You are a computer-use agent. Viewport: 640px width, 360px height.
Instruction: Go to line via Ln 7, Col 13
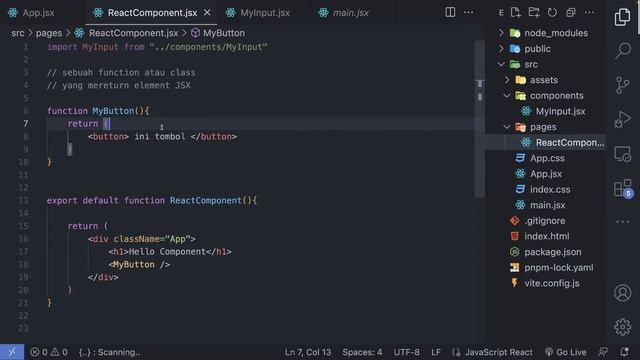[x=308, y=352]
